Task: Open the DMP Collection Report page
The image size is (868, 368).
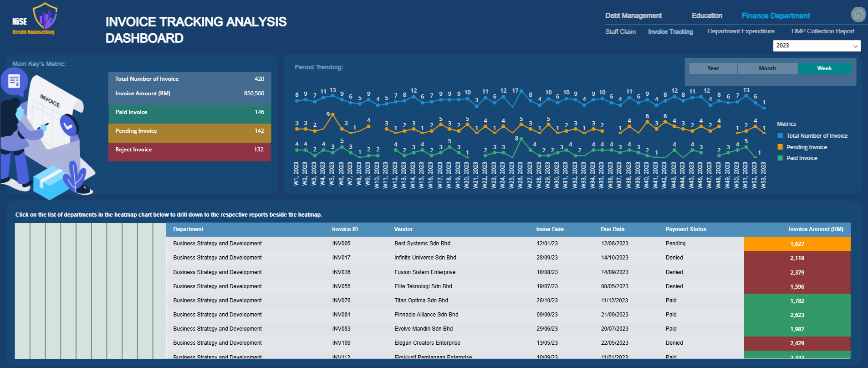Action: [x=822, y=31]
